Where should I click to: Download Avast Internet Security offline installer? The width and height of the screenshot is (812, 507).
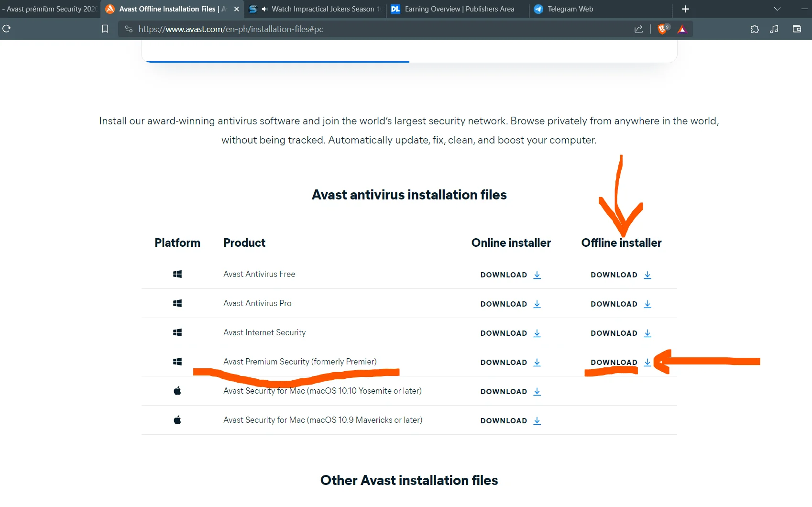[x=621, y=333]
